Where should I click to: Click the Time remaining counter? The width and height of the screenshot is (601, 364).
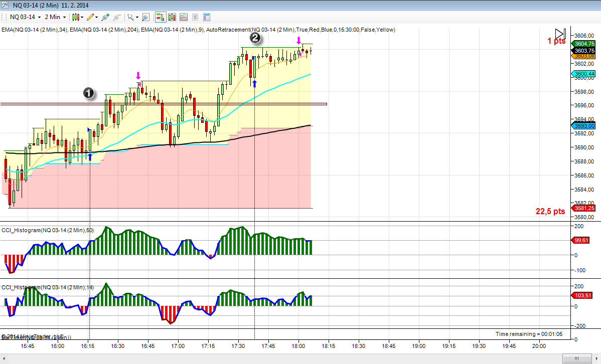pyautogui.click(x=529, y=334)
